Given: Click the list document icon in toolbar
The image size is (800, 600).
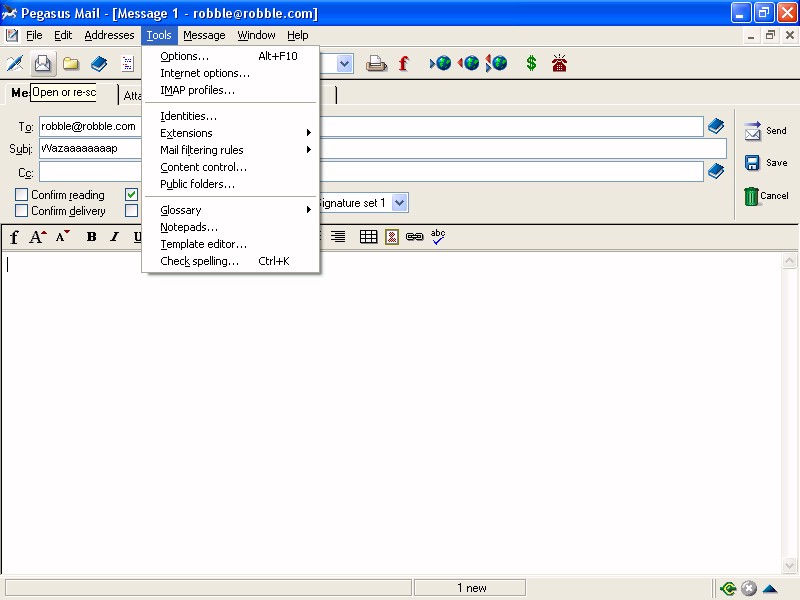Looking at the screenshot, I should pos(127,63).
